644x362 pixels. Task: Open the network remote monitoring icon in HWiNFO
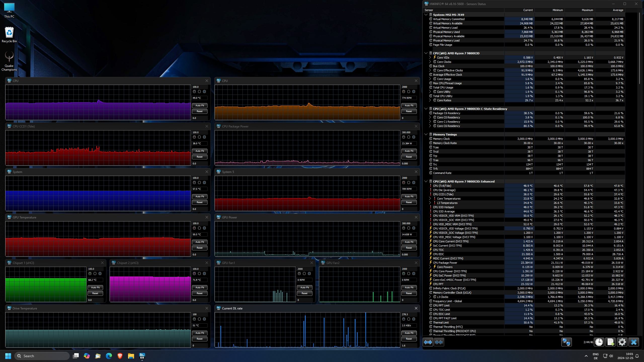(x=566, y=342)
